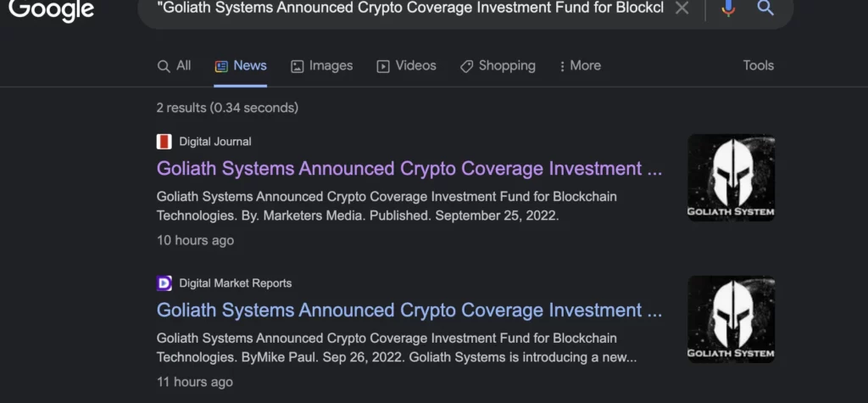
Task: Click in the search input field
Action: click(x=407, y=8)
